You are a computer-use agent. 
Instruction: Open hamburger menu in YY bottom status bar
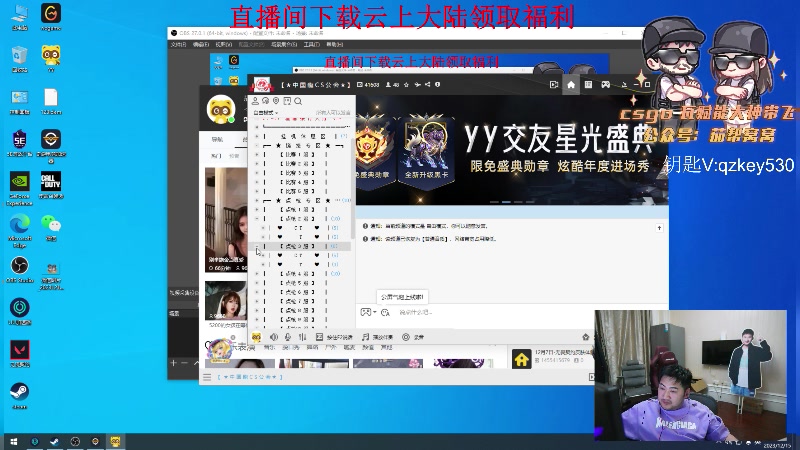point(207,377)
